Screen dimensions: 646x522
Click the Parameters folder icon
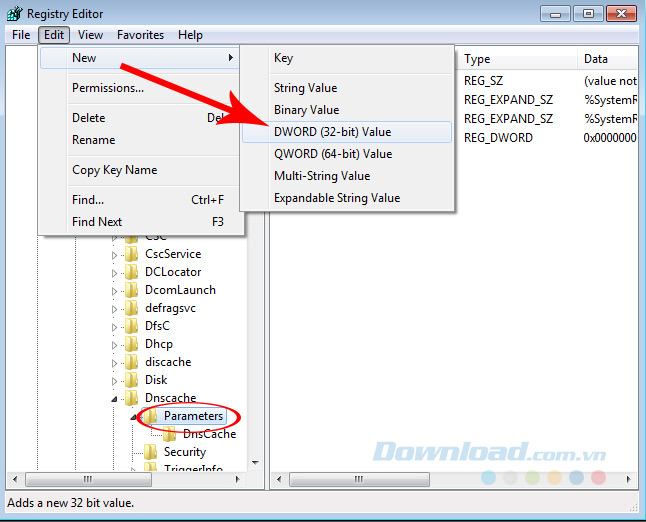coord(150,416)
